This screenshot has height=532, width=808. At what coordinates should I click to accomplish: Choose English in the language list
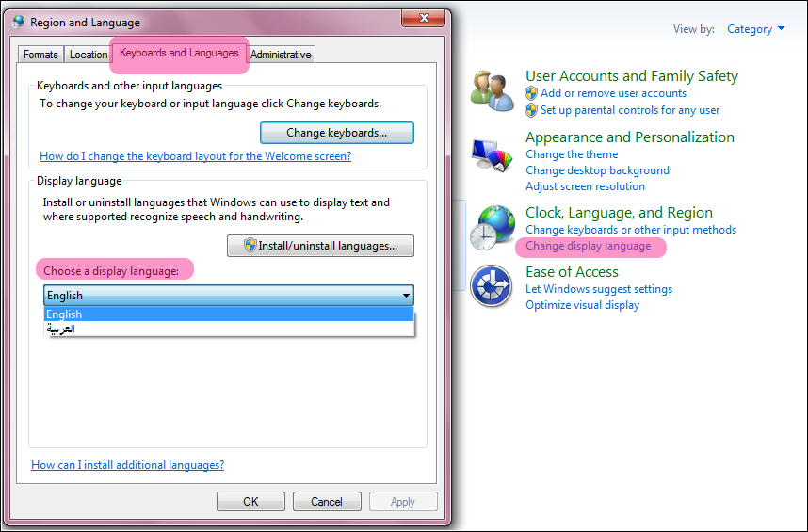coord(229,314)
